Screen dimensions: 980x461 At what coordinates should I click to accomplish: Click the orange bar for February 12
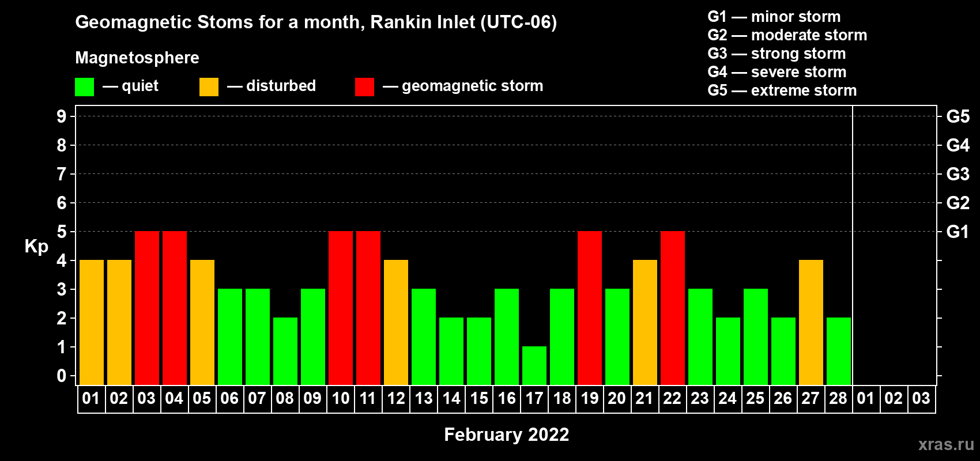396,322
